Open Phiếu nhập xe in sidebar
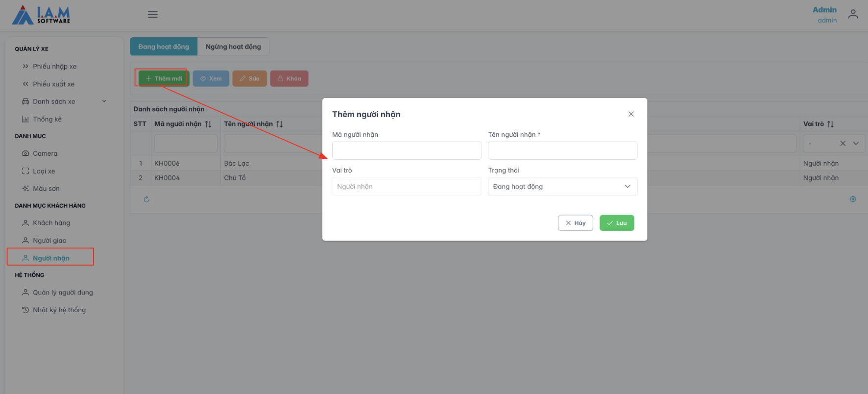Screen dimensions: 868x394 tap(54, 67)
